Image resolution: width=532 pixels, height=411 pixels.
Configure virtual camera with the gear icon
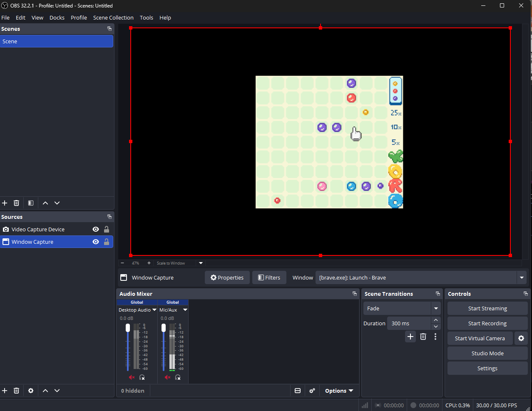pyautogui.click(x=521, y=338)
